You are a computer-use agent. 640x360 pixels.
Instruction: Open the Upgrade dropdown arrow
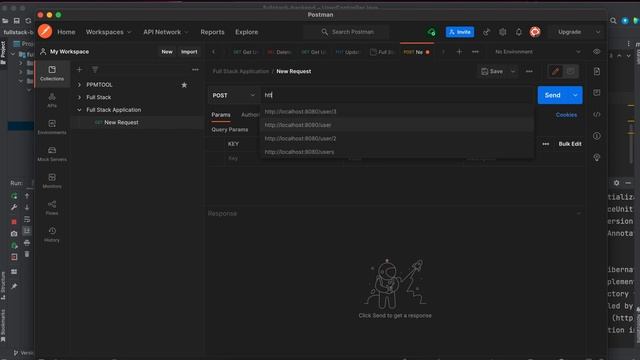598,32
